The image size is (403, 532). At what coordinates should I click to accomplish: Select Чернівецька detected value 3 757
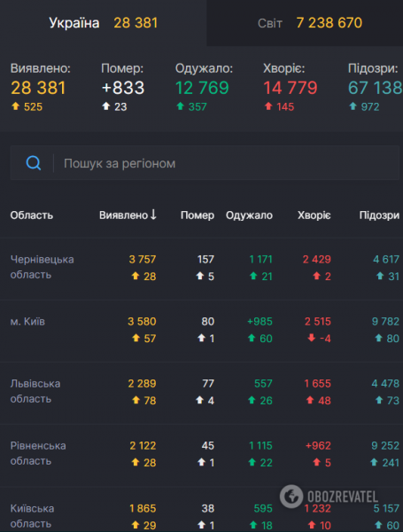[x=143, y=260]
